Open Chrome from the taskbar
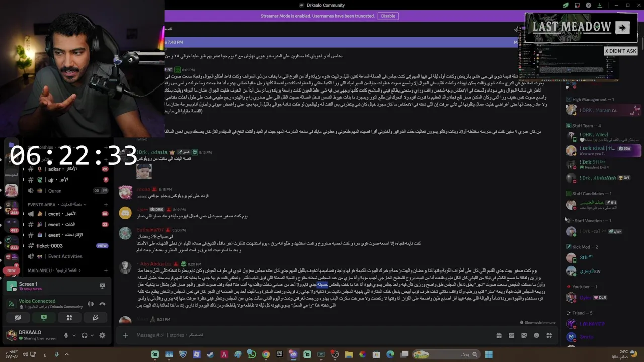Image resolution: width=644 pixels, height=362 pixels. point(266,354)
